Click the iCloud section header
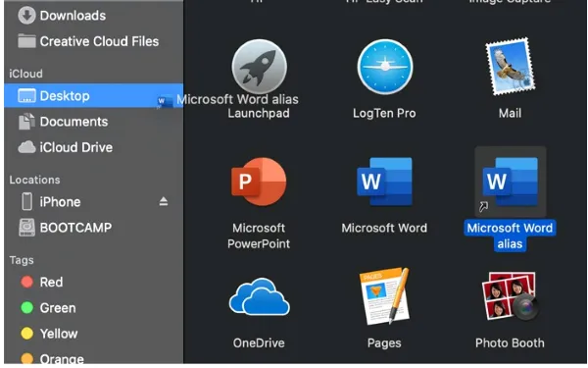Image resolution: width=588 pixels, height=368 pixels. point(25,74)
